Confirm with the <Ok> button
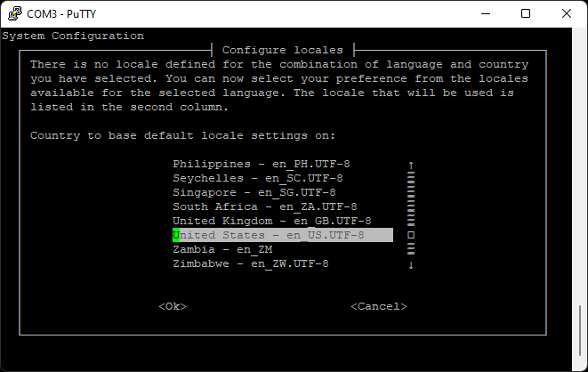Viewport: 588px width, 372px height. (173, 306)
